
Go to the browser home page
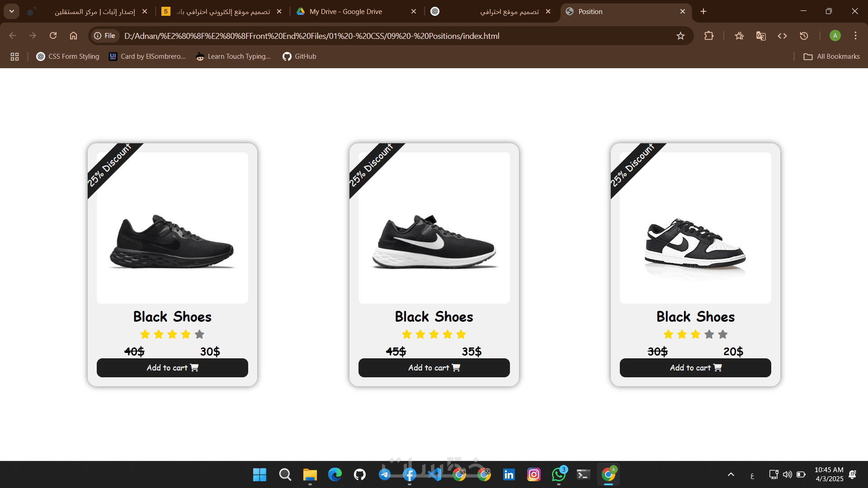point(73,36)
